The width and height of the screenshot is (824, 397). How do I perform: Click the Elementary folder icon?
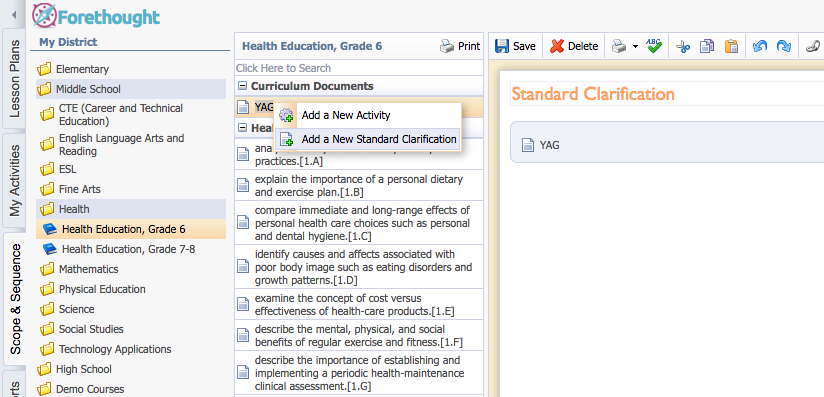coord(44,69)
